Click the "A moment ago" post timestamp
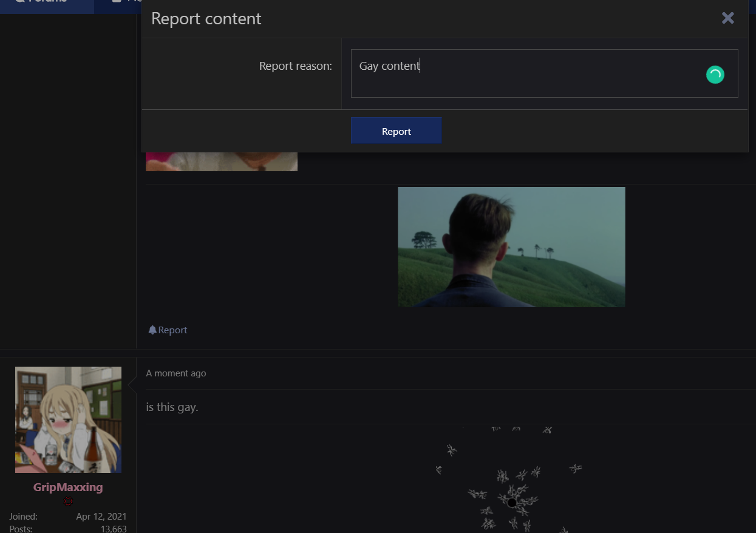The width and height of the screenshot is (756, 533). pos(176,373)
